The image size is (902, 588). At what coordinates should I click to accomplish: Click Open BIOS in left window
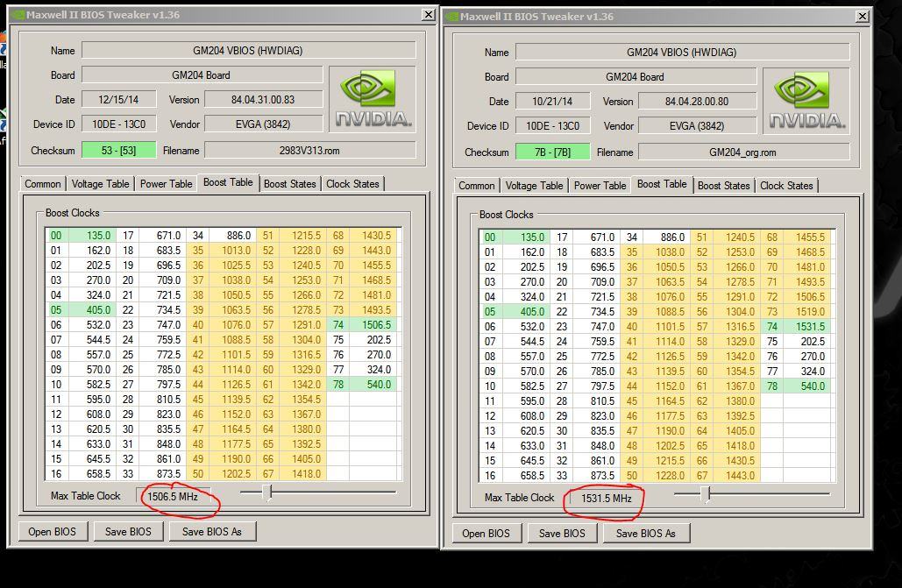(53, 532)
